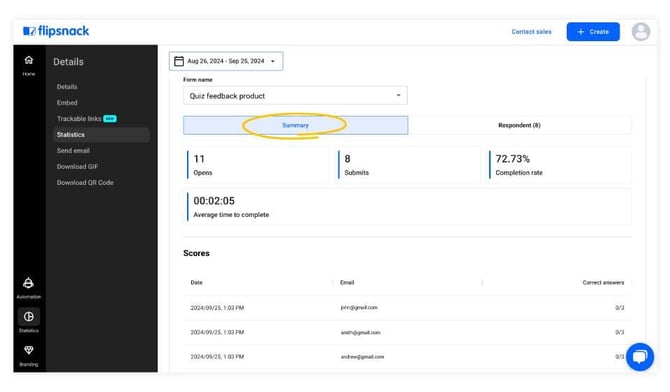This screenshot has height=392, width=670.
Task: Open the Contact sales link
Action: click(x=531, y=32)
